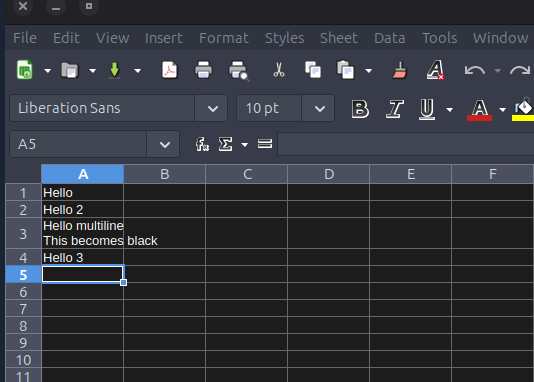The width and height of the screenshot is (534, 382).
Task: Click the Copy icon
Action: (x=313, y=70)
